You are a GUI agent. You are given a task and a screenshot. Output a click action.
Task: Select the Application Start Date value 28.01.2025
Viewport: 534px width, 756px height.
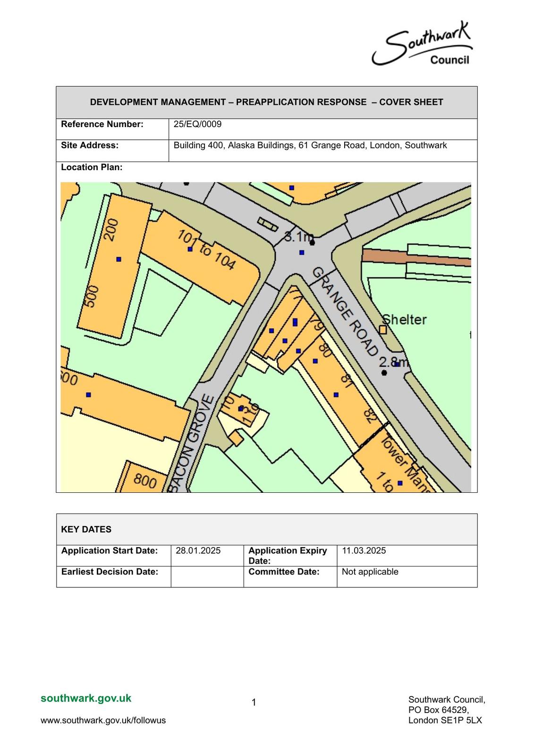click(198, 550)
